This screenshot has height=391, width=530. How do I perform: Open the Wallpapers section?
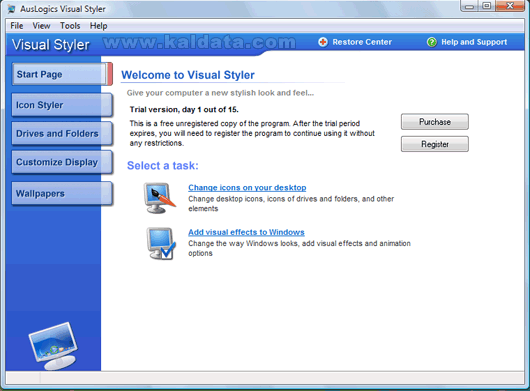point(62,193)
